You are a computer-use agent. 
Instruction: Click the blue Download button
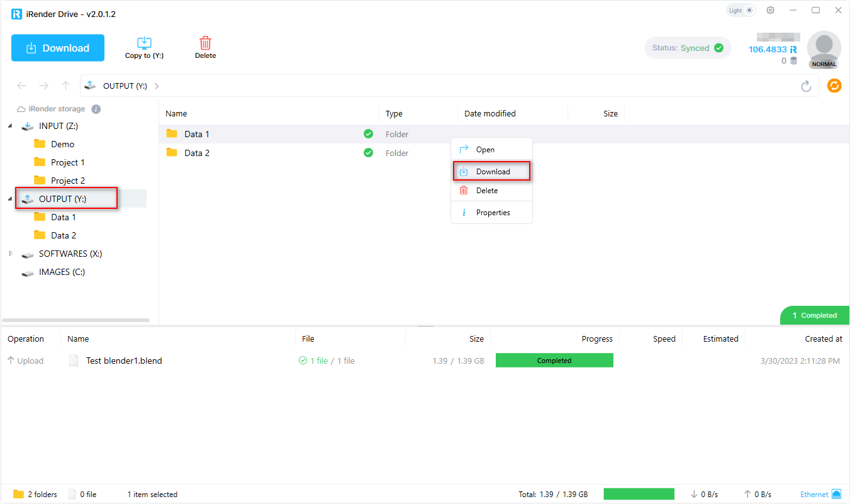coord(58,48)
